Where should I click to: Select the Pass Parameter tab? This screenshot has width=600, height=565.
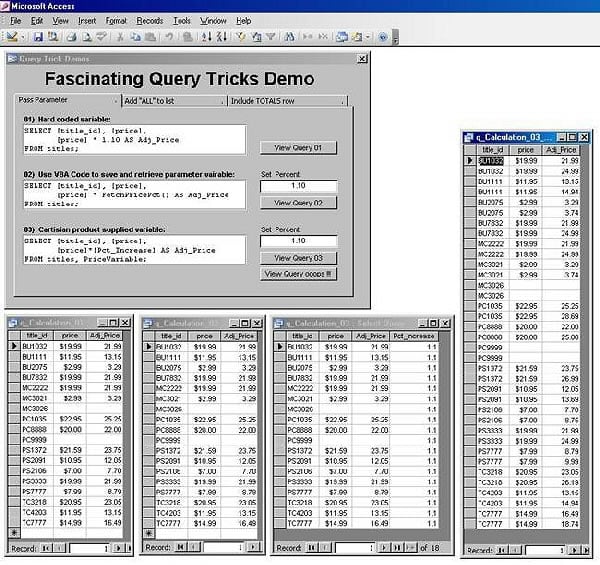[x=67, y=100]
